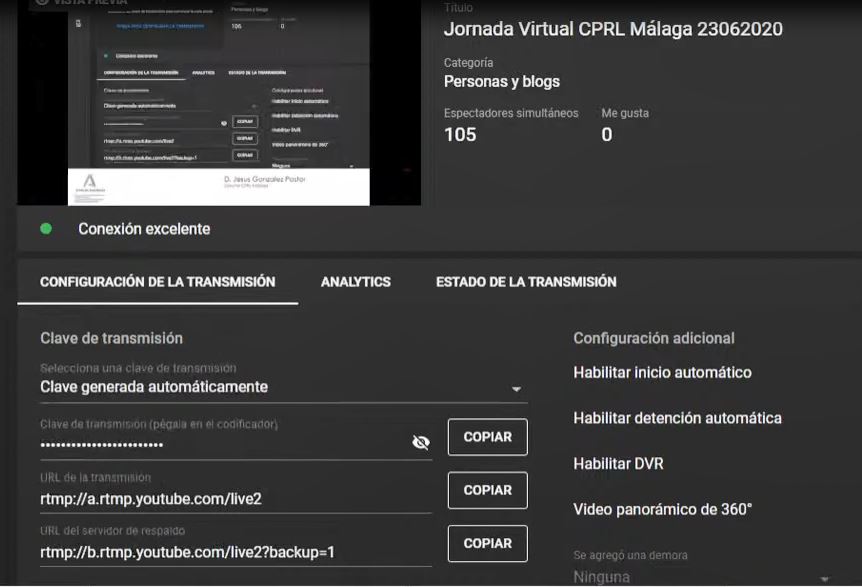862x587 pixels.
Task: Click the Personas y blogs category
Action: [x=501, y=81]
